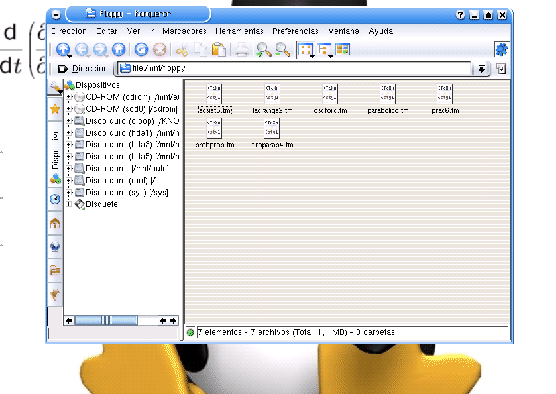Click the Copy icon in the toolbar
556x394 pixels.
pyautogui.click(x=201, y=50)
